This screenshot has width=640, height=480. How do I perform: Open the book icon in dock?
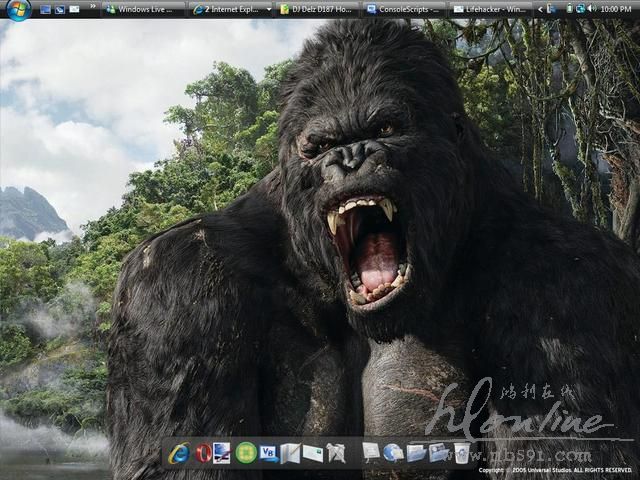coord(290,453)
